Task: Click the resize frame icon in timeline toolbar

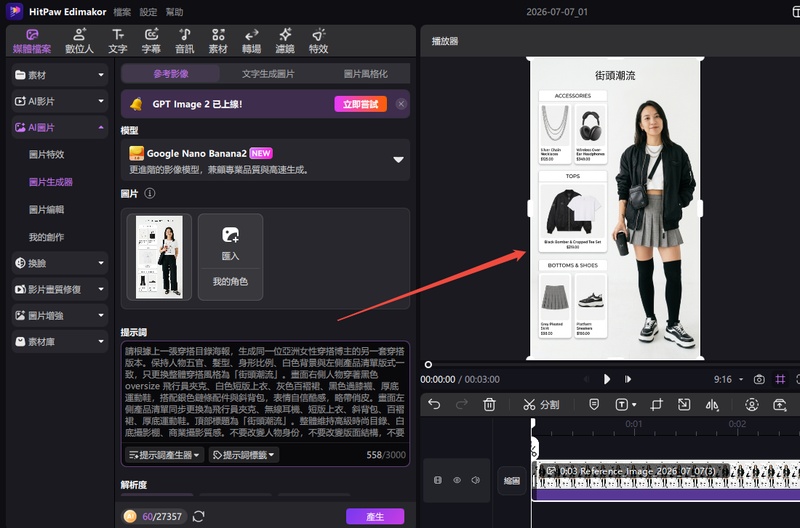Action: coord(684,405)
